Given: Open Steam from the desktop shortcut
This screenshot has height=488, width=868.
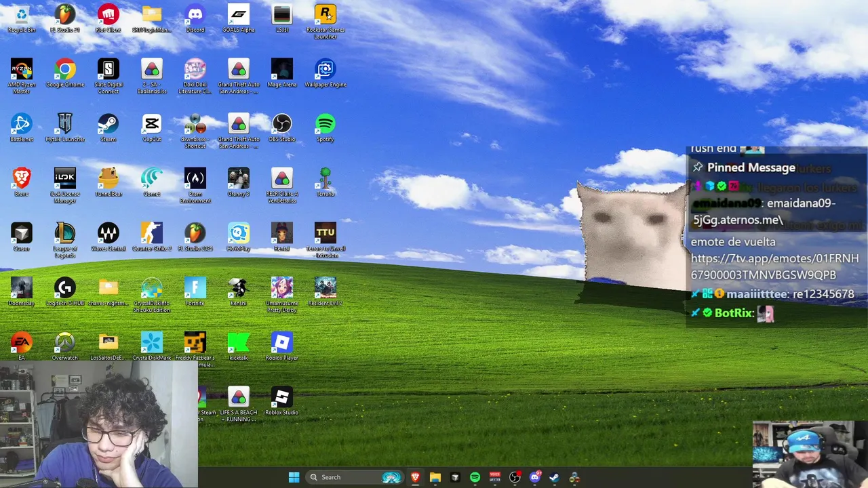Looking at the screenshot, I should pyautogui.click(x=108, y=127).
